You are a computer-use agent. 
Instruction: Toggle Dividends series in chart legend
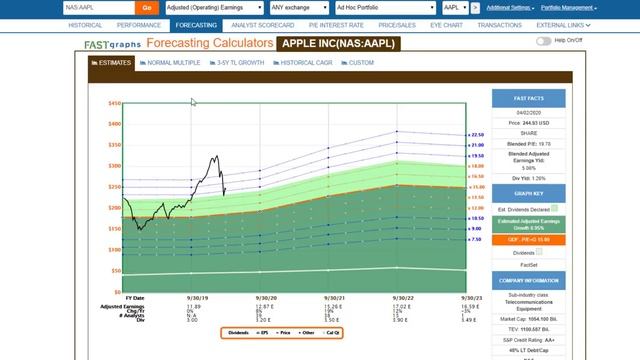tap(237, 333)
